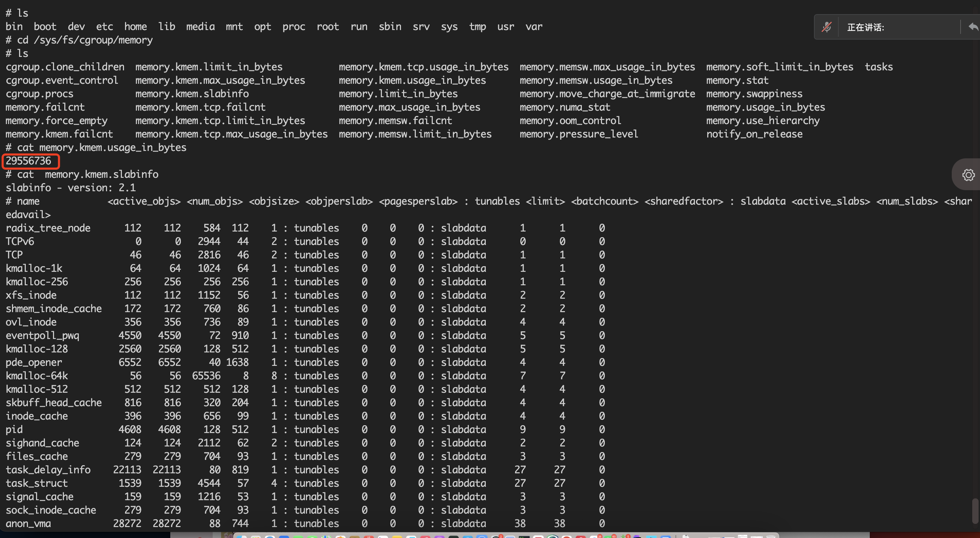Click the 'sock_inode_cache' slab name

[x=51, y=510]
